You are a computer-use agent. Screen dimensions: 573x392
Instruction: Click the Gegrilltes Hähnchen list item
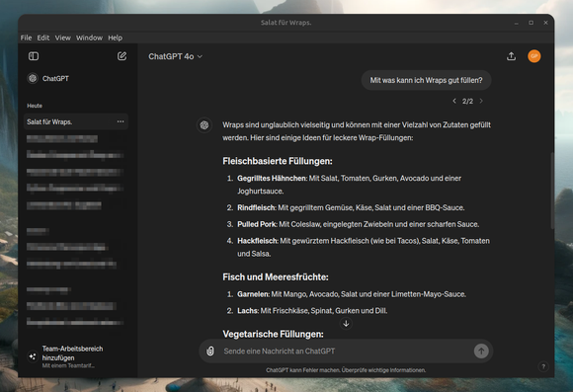(x=349, y=185)
